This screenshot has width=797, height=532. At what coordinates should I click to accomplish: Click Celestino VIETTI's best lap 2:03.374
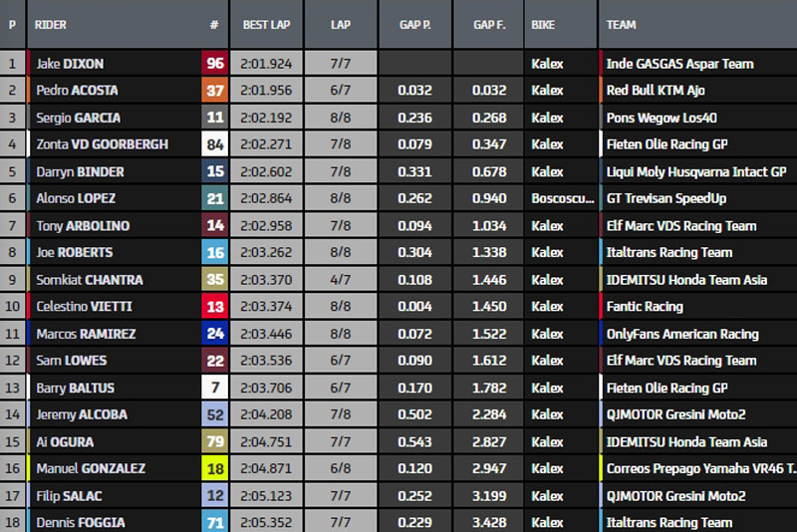[x=266, y=307]
